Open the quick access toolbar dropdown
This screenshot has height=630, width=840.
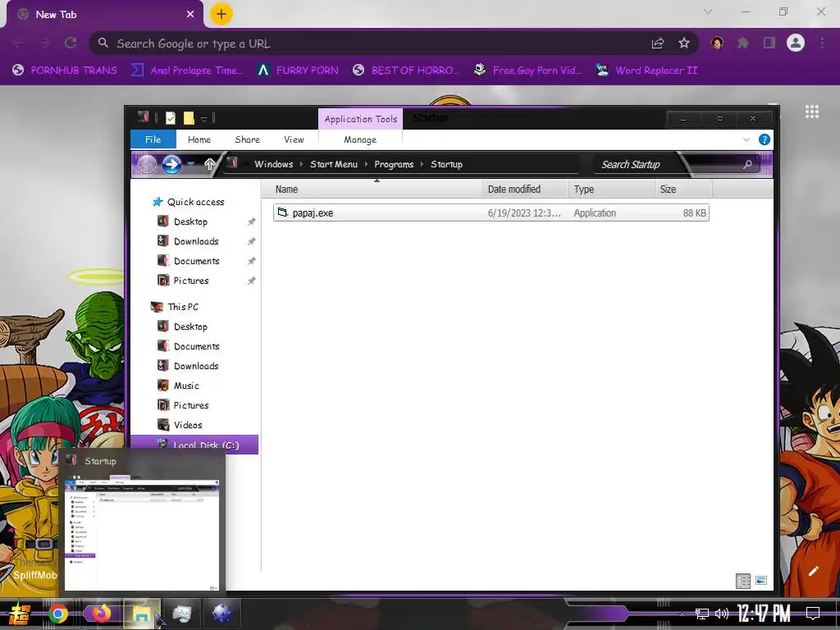(203, 118)
